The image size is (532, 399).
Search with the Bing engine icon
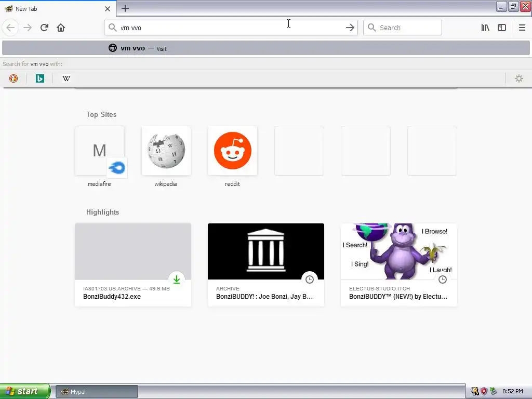click(x=39, y=78)
